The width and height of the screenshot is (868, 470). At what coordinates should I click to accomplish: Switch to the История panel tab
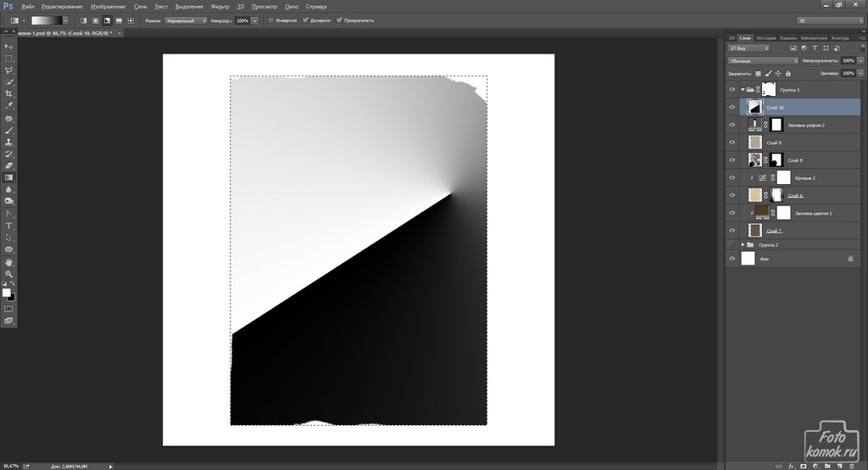coord(766,38)
